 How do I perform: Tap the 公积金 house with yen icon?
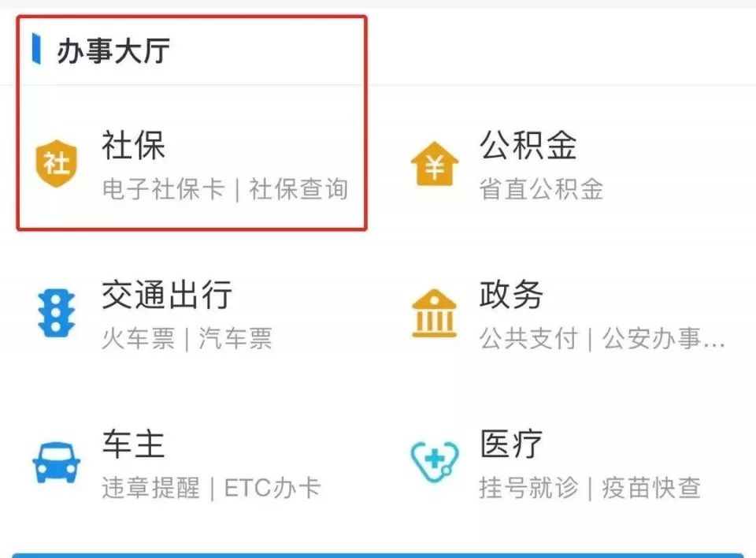(435, 164)
